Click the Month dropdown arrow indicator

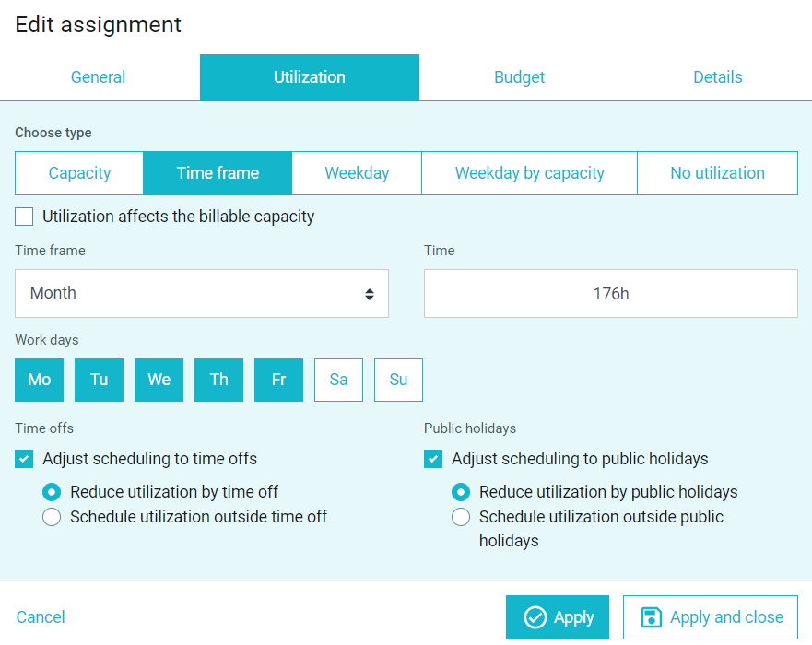[370, 294]
